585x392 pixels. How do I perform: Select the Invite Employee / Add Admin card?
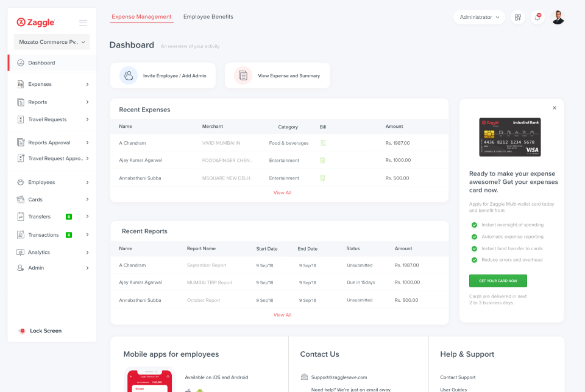[x=163, y=75]
